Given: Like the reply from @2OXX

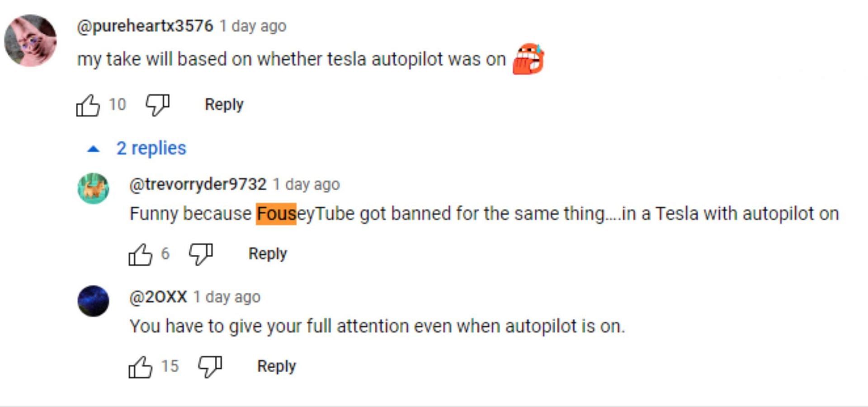Looking at the screenshot, I should coord(140,367).
